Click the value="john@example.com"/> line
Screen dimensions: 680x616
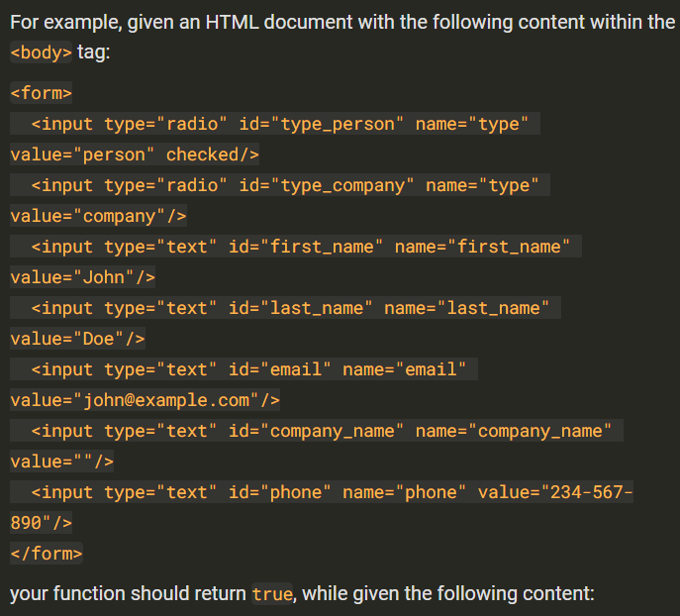pos(145,399)
